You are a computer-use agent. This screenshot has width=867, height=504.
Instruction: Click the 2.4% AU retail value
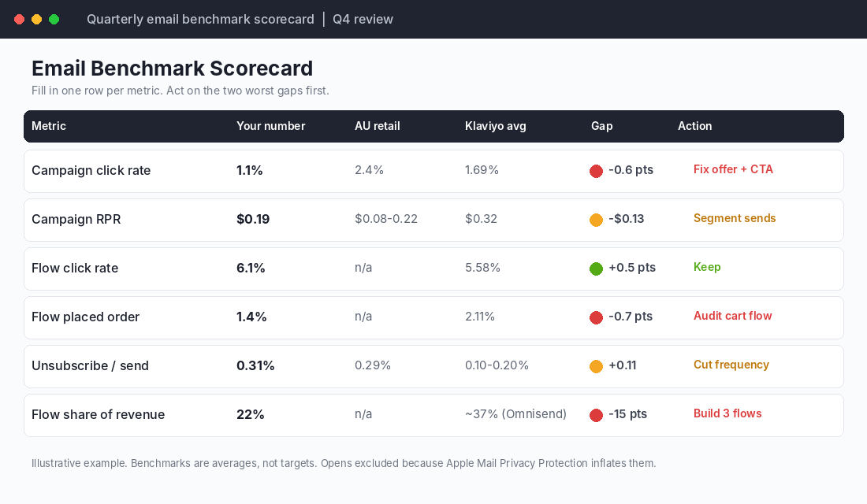(370, 169)
